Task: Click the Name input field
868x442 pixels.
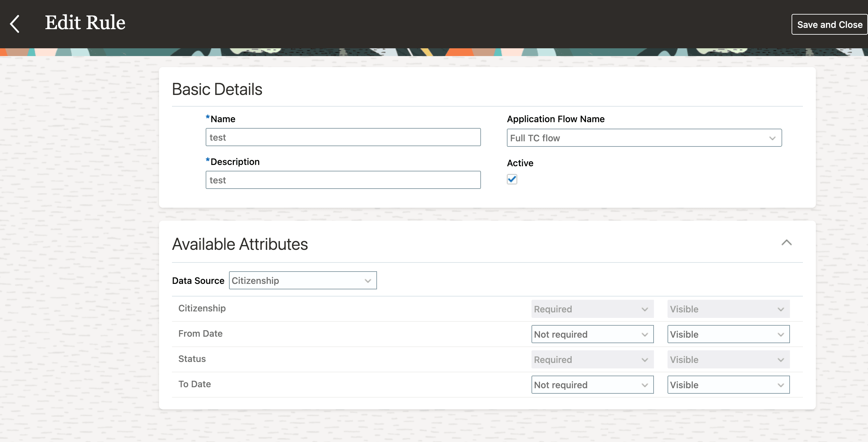Action: click(343, 137)
